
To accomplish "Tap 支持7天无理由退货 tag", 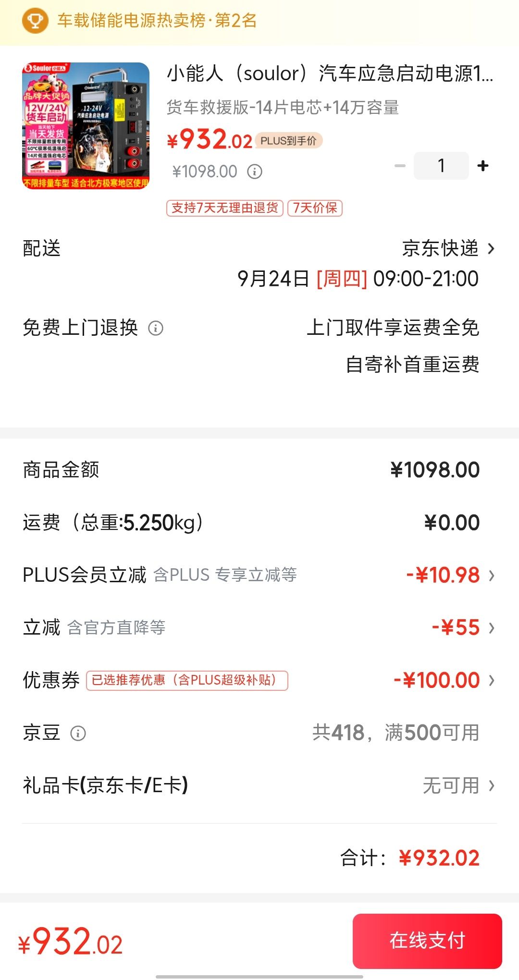I will [x=225, y=208].
